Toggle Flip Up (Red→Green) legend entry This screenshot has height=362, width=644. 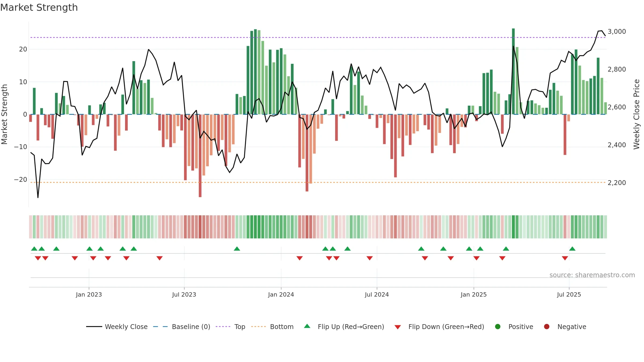click(344, 327)
